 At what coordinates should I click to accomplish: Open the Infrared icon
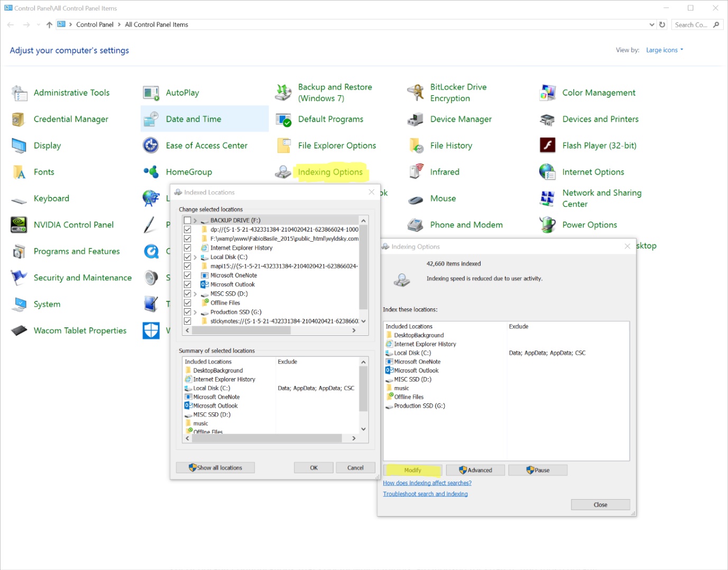(416, 172)
